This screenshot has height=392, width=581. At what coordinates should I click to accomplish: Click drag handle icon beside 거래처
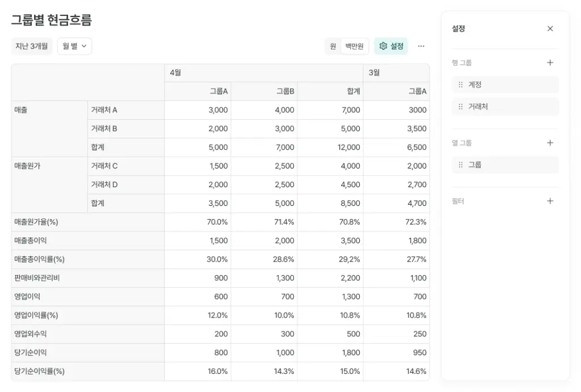(460, 106)
